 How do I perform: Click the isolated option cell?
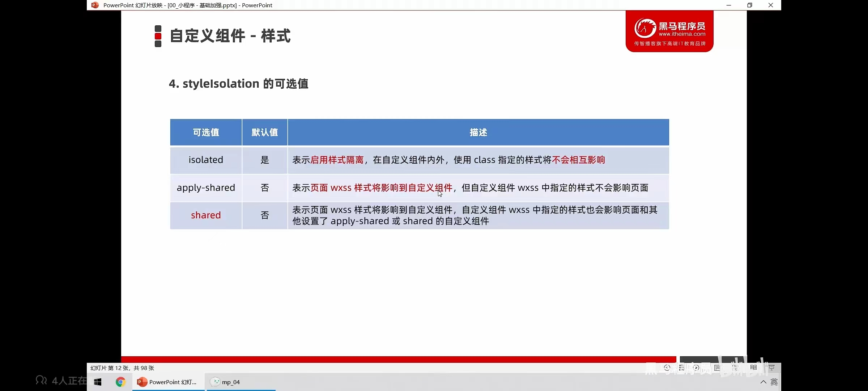[x=206, y=160]
